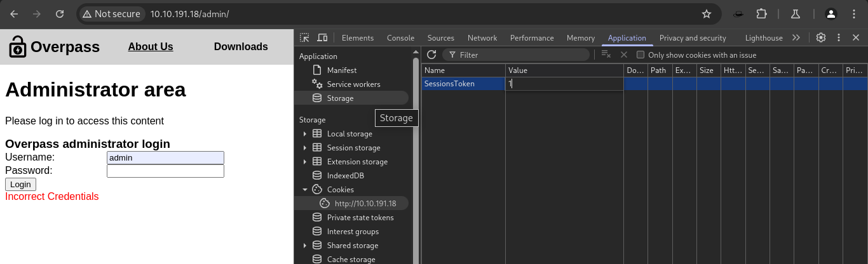
Task: Toggle the device toolbar icon
Action: 322,38
